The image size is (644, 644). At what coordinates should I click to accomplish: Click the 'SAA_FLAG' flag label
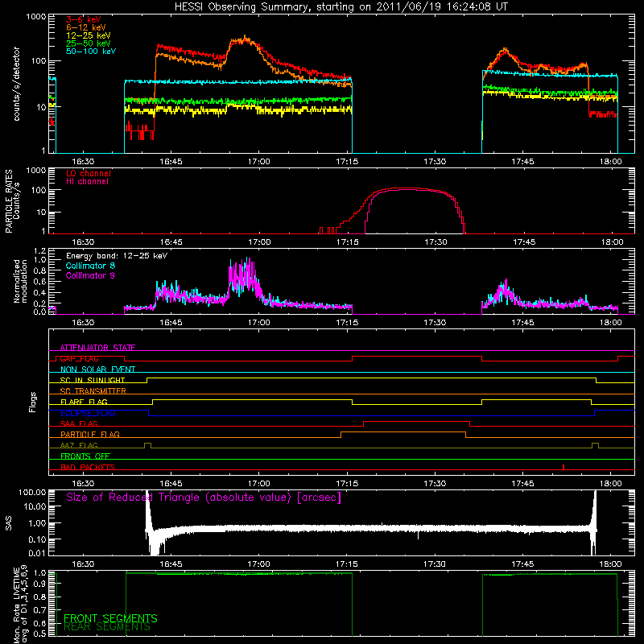coord(79,423)
